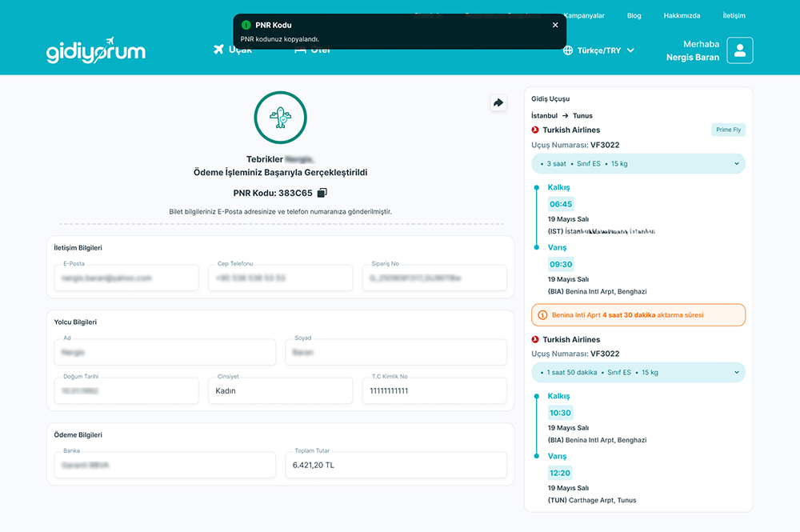The height and width of the screenshot is (532, 800).
Task: Click the gidiyorum logo
Action: (96, 50)
